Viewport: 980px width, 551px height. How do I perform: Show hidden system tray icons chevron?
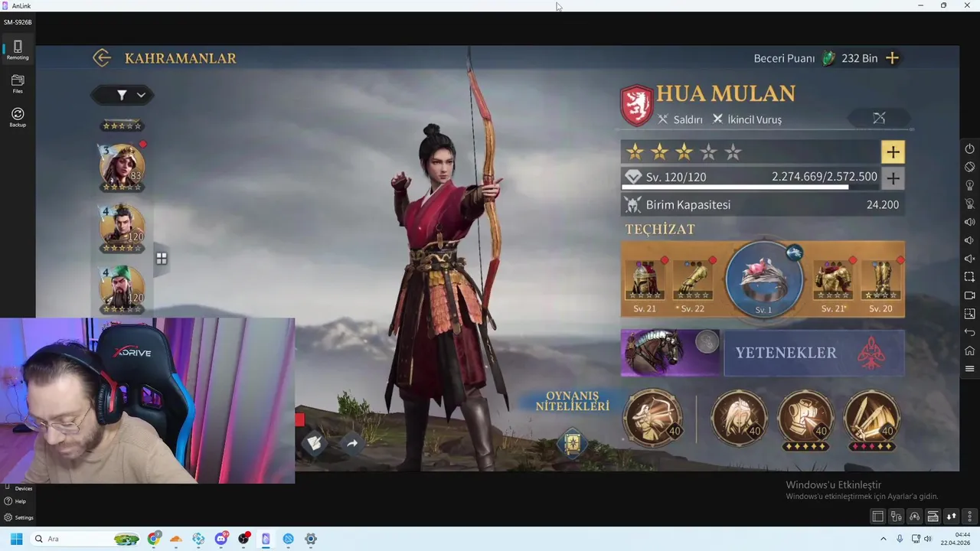pos(883,539)
